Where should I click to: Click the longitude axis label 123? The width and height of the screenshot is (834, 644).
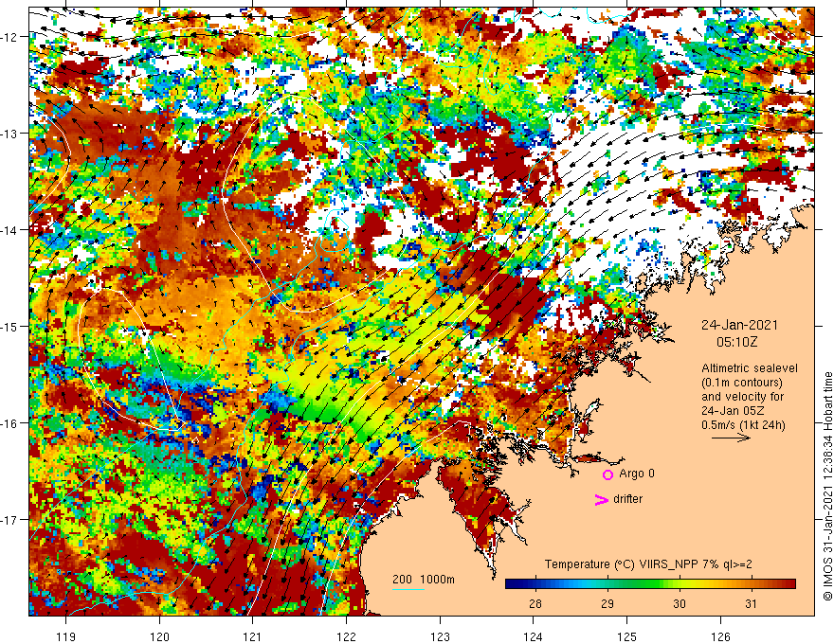pos(440,636)
